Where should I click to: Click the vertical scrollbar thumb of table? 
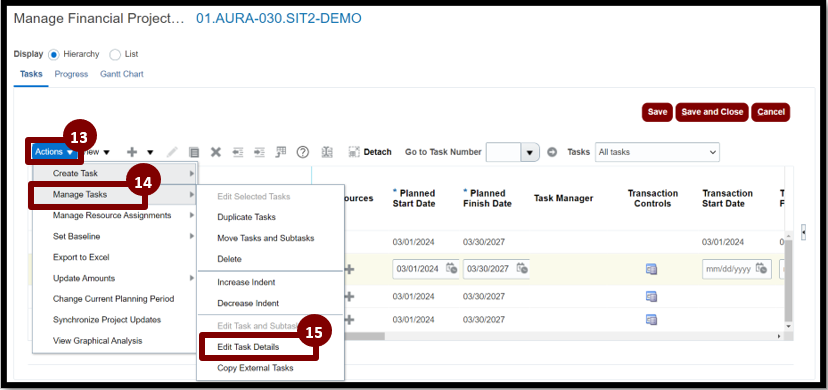click(x=789, y=280)
